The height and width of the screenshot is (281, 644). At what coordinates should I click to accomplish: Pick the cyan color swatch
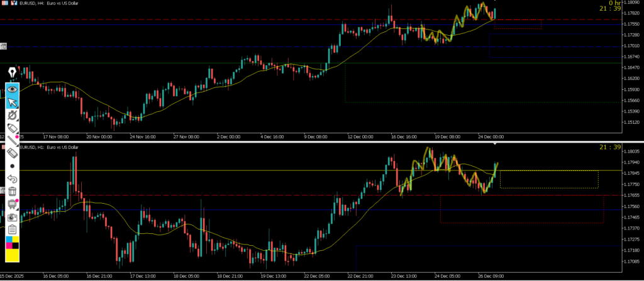(9, 241)
